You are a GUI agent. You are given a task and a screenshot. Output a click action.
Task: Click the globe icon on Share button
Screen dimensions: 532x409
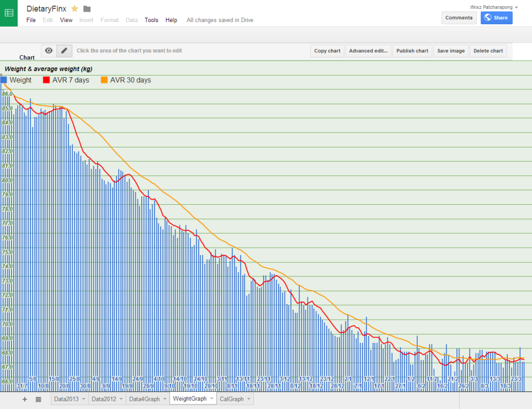coord(488,18)
